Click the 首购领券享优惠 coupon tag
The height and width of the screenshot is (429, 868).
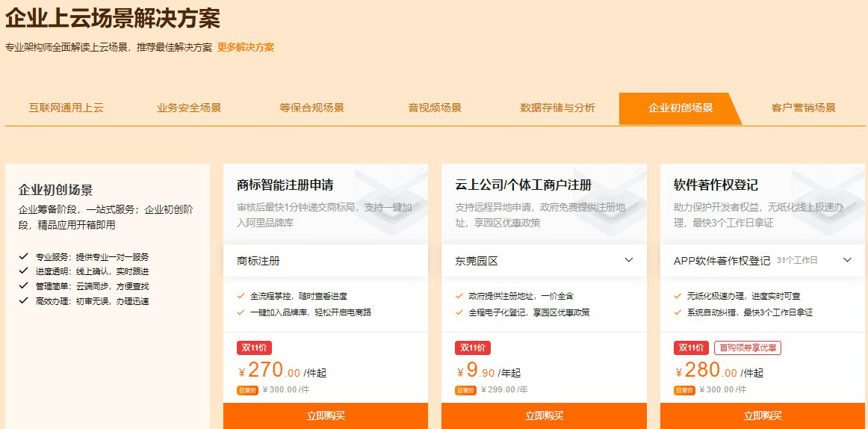[x=747, y=348]
